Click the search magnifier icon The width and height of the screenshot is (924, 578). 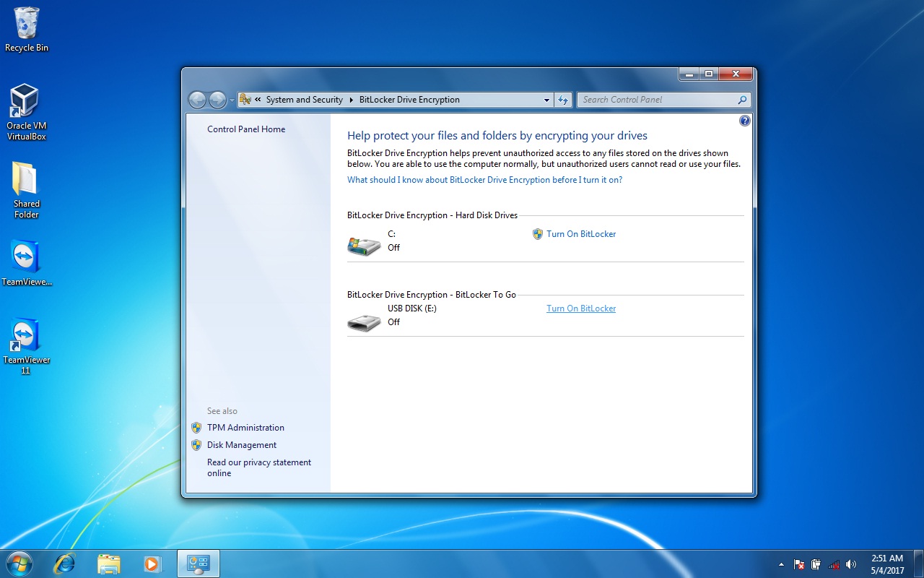[x=742, y=100]
